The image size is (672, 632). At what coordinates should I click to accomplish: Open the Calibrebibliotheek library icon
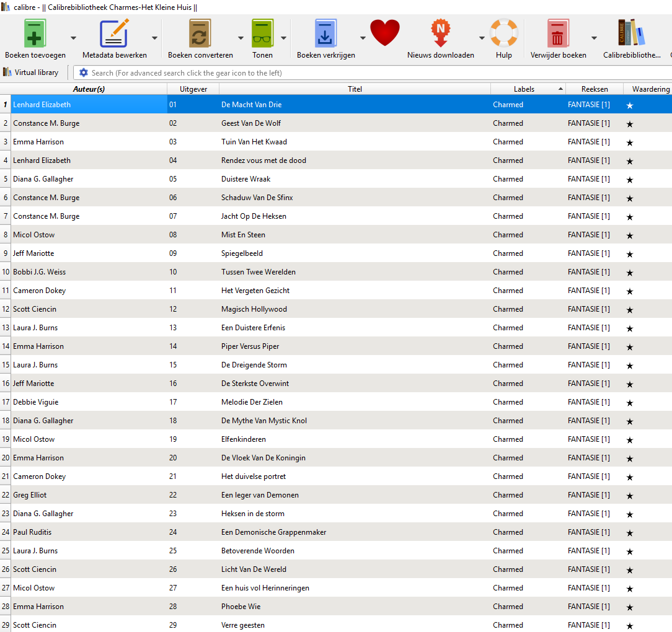coord(631,33)
